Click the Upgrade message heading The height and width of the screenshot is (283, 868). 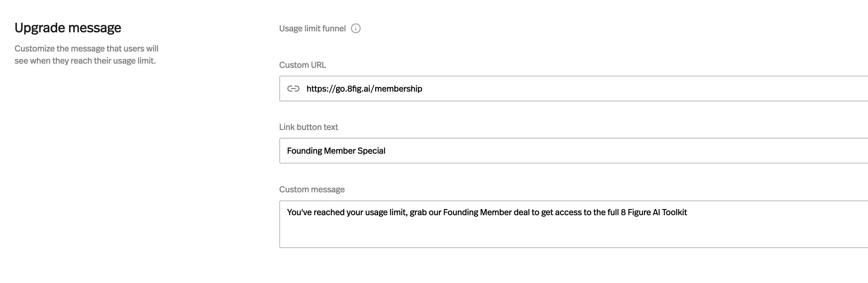[x=68, y=28]
